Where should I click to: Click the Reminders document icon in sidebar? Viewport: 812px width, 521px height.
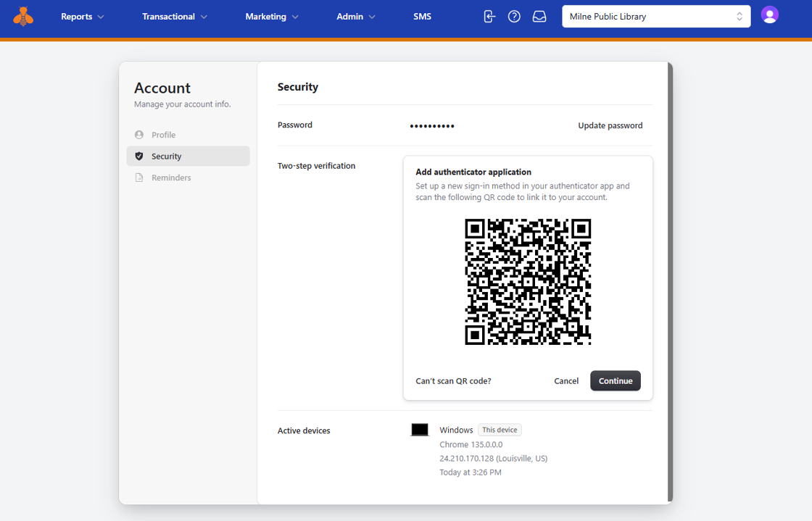click(x=138, y=178)
